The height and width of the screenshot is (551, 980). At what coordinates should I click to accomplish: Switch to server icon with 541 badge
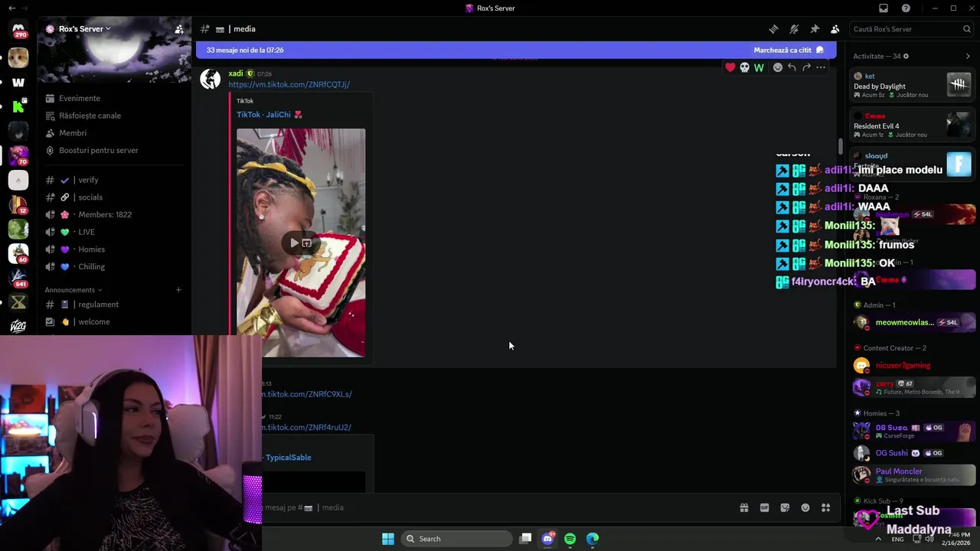18,278
